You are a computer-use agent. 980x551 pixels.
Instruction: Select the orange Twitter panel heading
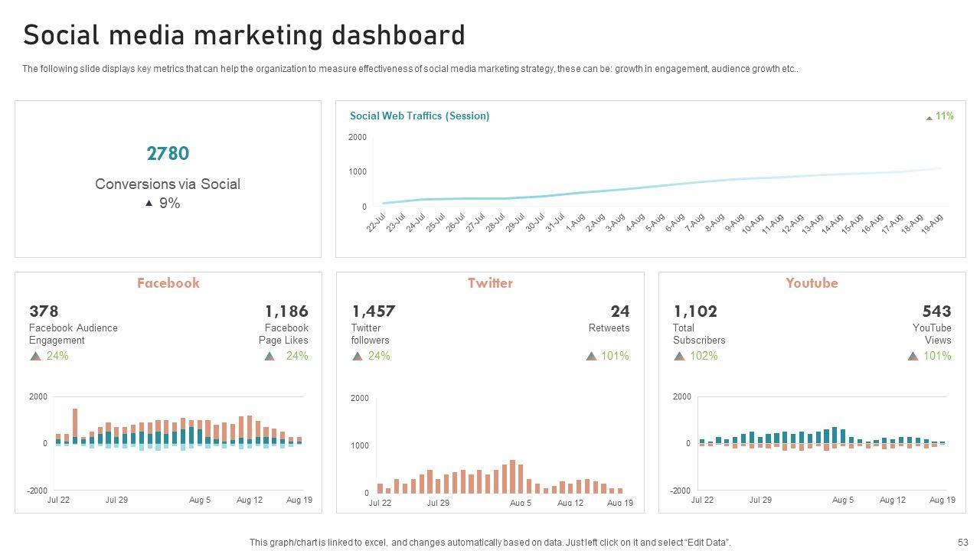490,283
